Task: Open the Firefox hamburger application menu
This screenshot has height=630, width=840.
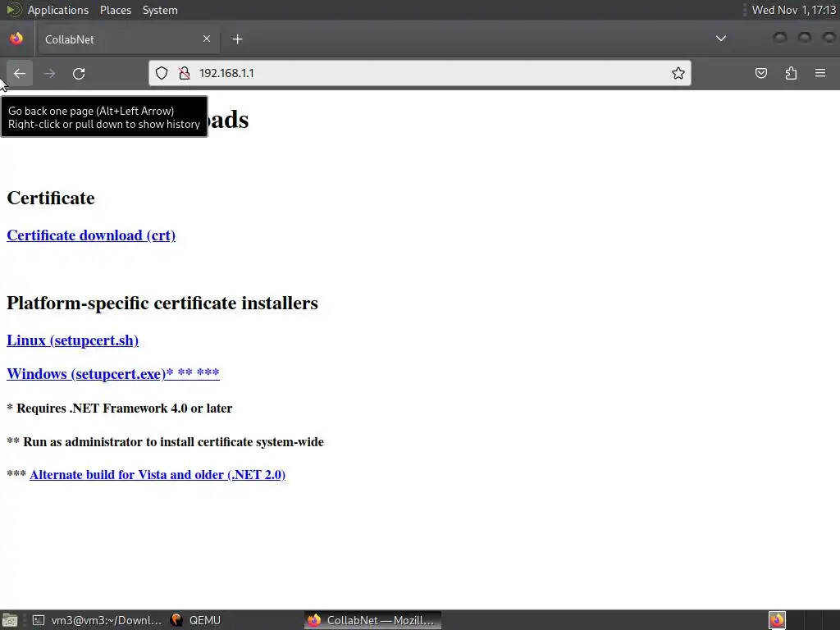Action: [x=820, y=73]
